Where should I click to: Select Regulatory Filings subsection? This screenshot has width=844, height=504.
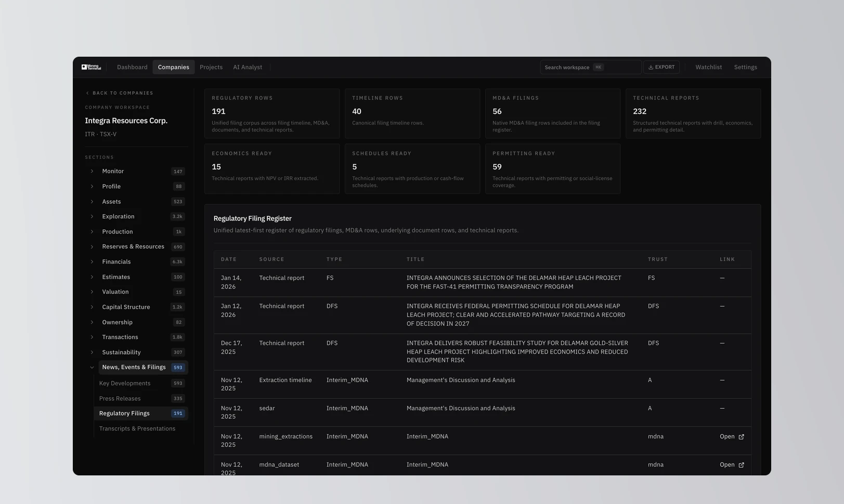pos(141,413)
